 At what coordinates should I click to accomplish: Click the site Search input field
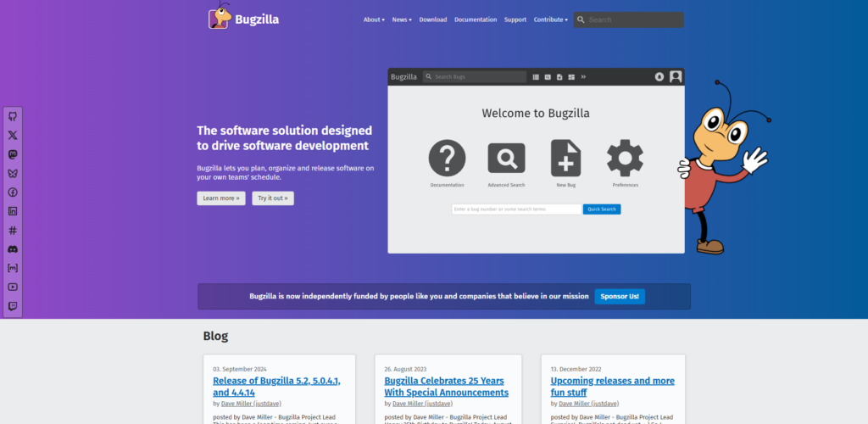633,20
